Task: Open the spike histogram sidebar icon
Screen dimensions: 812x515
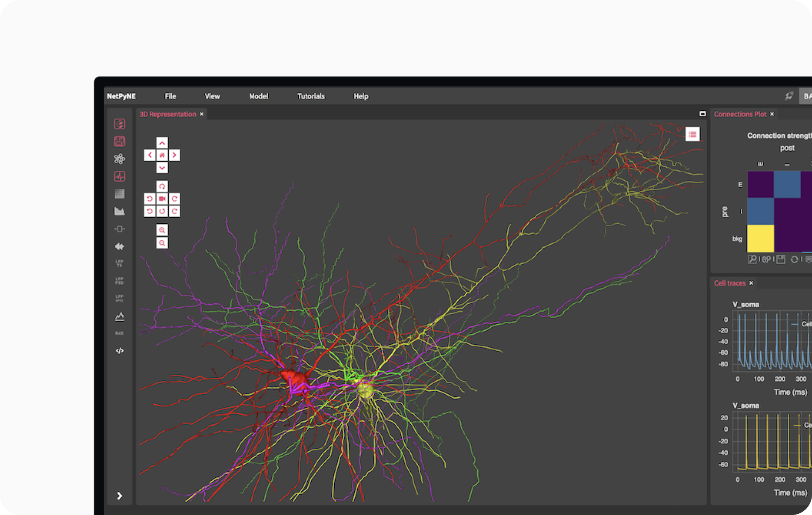Action: [120, 211]
